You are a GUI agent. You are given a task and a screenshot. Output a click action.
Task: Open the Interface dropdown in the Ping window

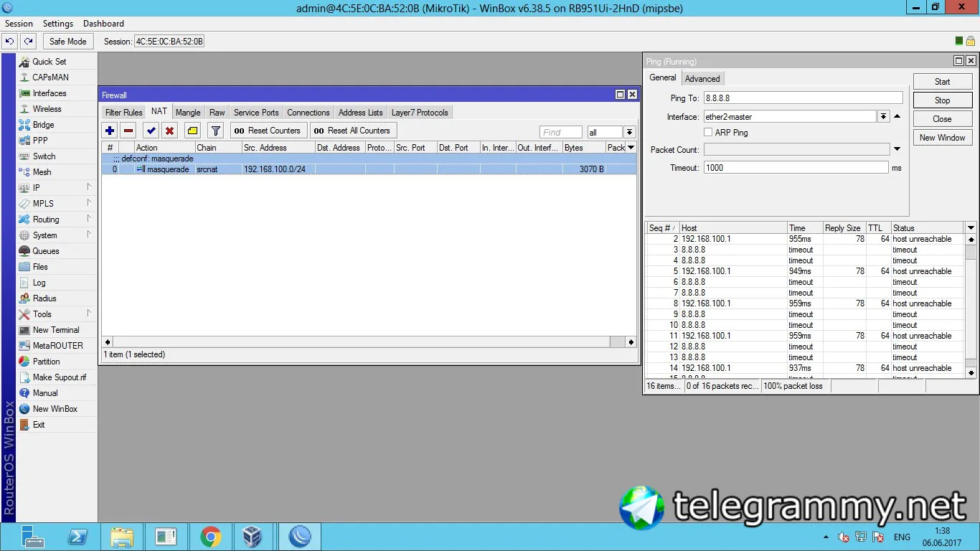tap(883, 117)
